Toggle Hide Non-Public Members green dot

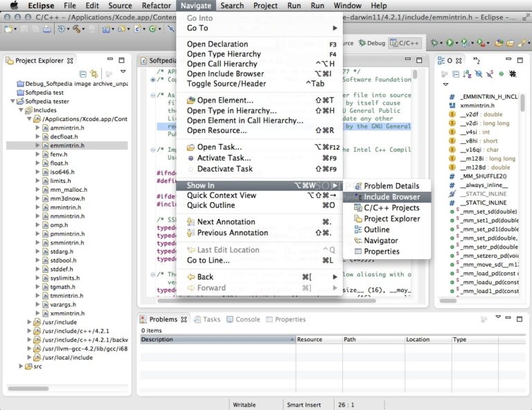point(501,73)
